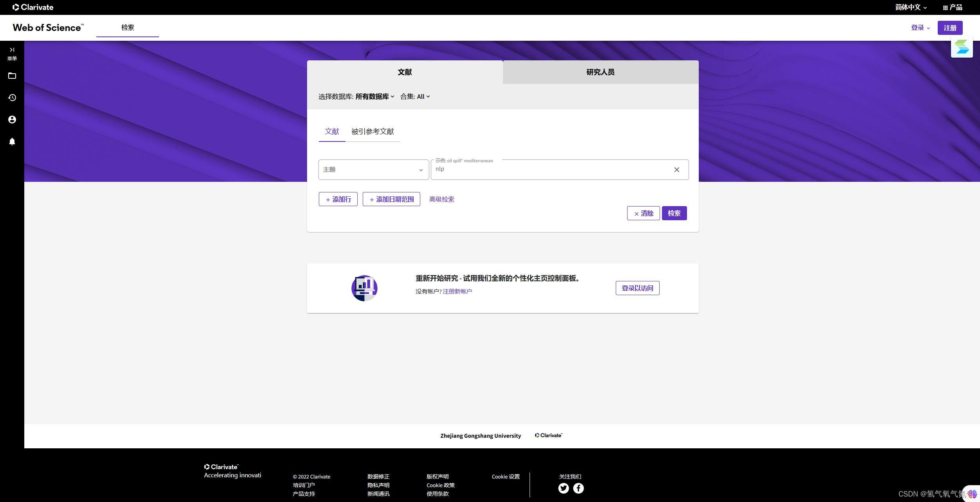The height and width of the screenshot is (502, 980).
Task: Open Clarivate Facebook page
Action: point(578,488)
